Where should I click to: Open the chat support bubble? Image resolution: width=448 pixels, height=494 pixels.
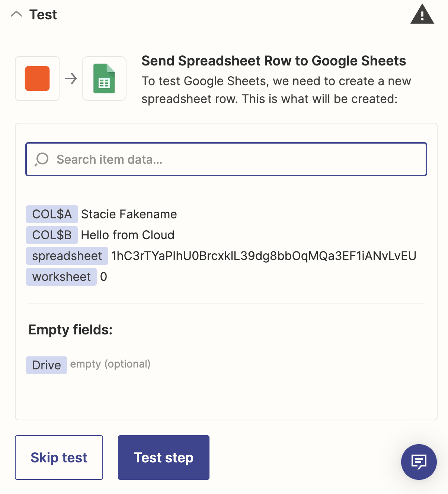coord(419,462)
